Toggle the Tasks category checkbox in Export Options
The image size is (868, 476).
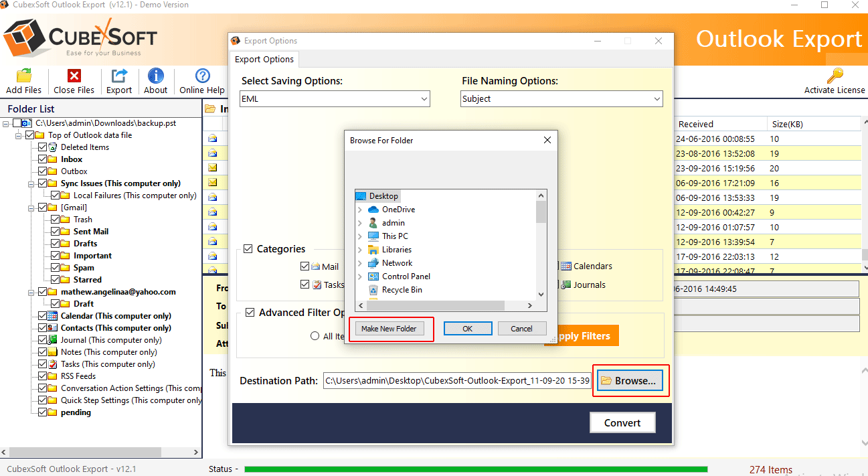click(x=305, y=285)
